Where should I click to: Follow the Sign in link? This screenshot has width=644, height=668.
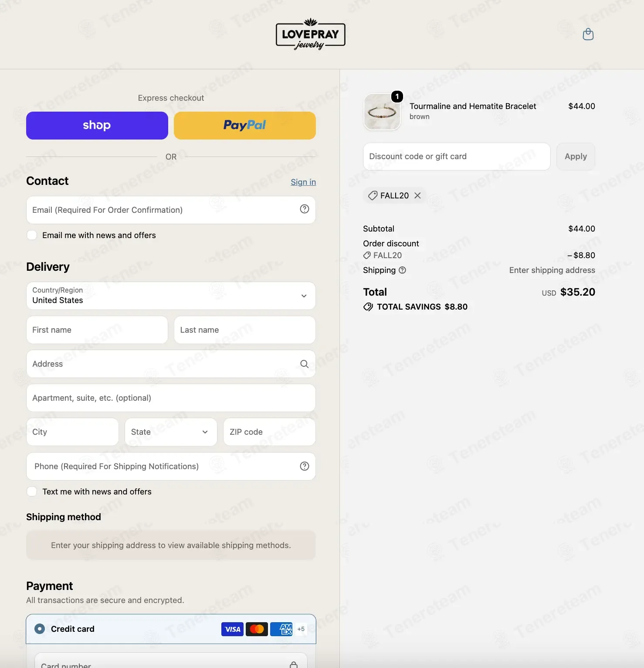303,182
